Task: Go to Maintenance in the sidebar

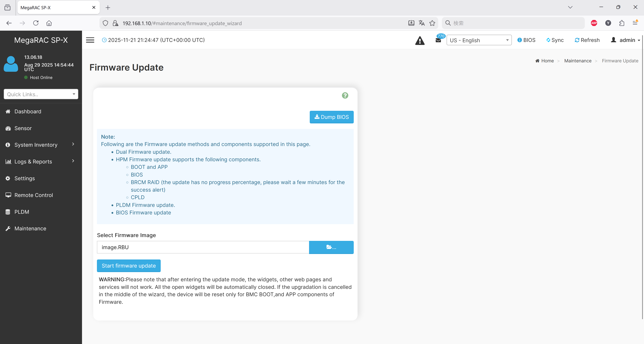Action: 30,228
